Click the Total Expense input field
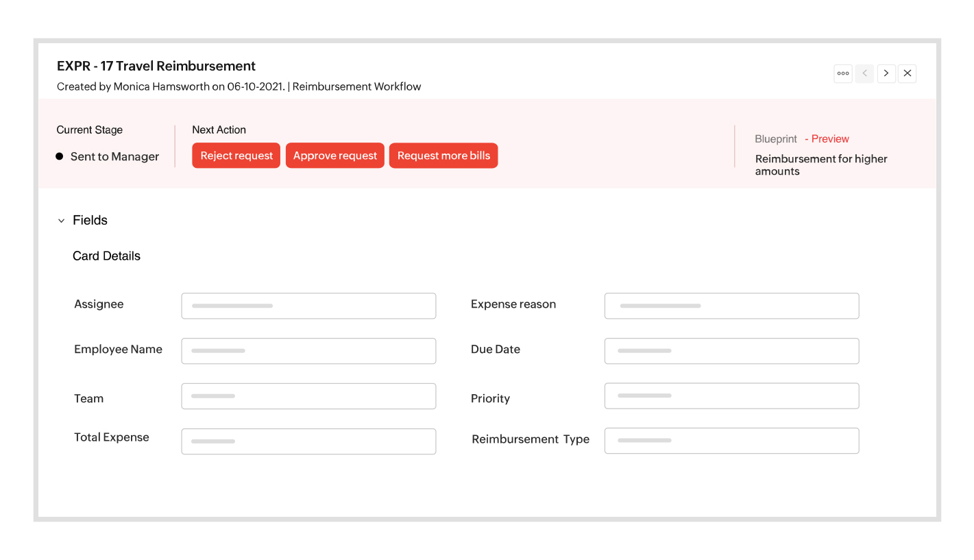The height and width of the screenshot is (560, 974). [308, 441]
